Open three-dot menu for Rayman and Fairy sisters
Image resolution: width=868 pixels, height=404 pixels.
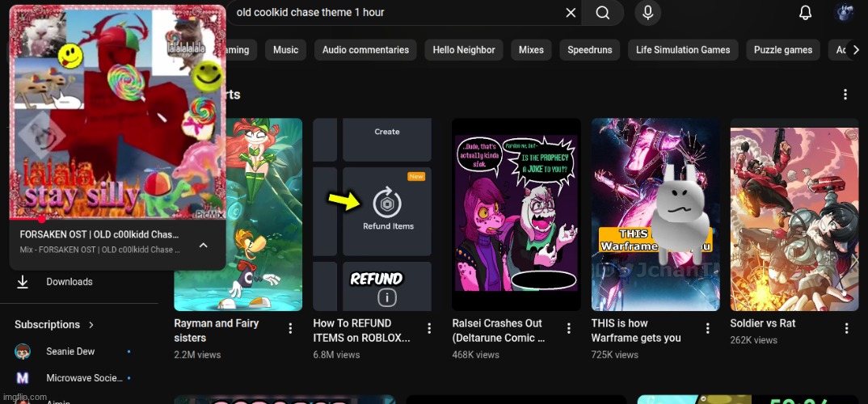pyautogui.click(x=290, y=329)
